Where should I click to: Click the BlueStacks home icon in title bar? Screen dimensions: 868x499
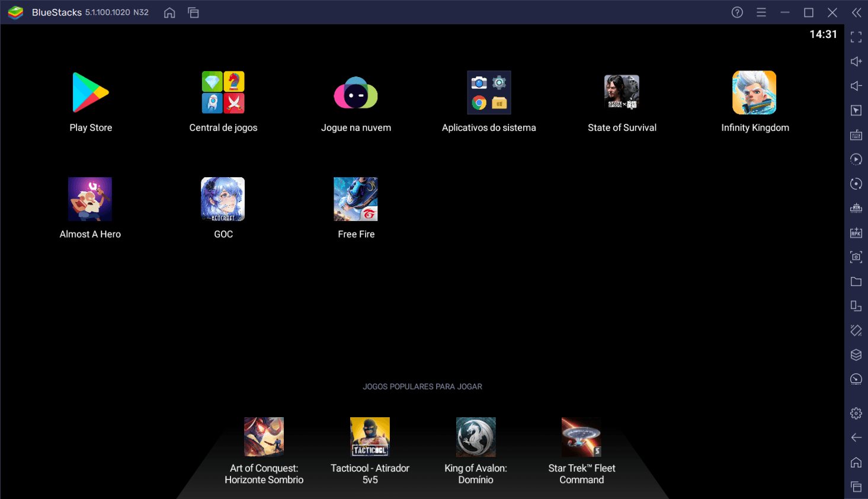click(x=169, y=12)
